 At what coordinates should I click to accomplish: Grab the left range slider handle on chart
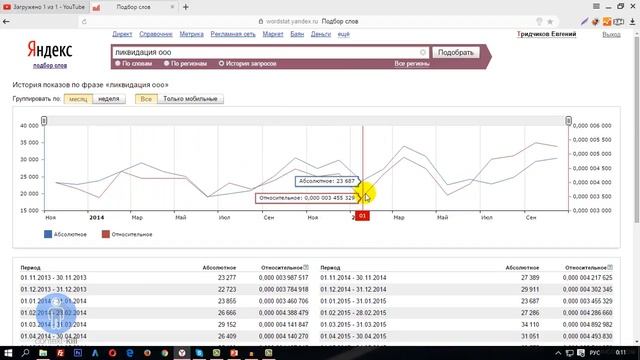tap(44, 120)
